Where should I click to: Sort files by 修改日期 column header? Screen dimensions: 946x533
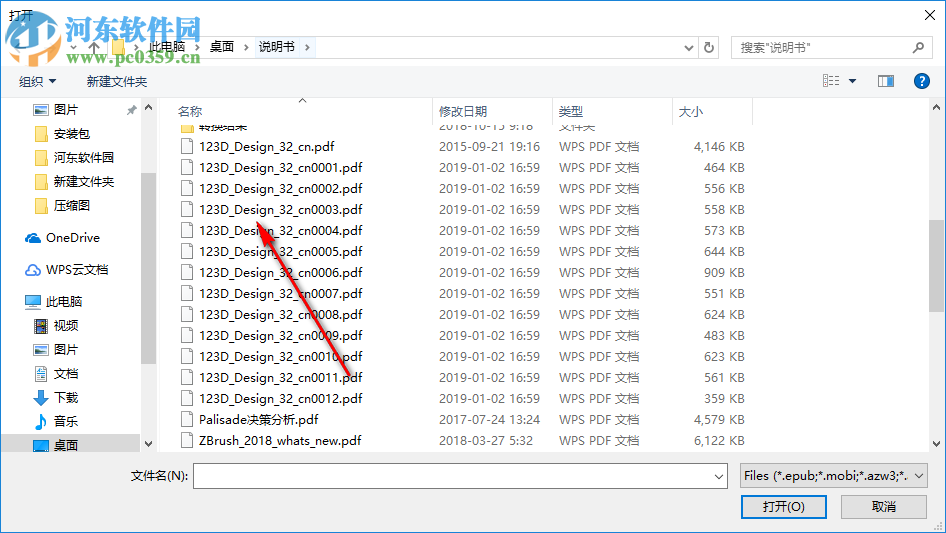click(x=463, y=112)
